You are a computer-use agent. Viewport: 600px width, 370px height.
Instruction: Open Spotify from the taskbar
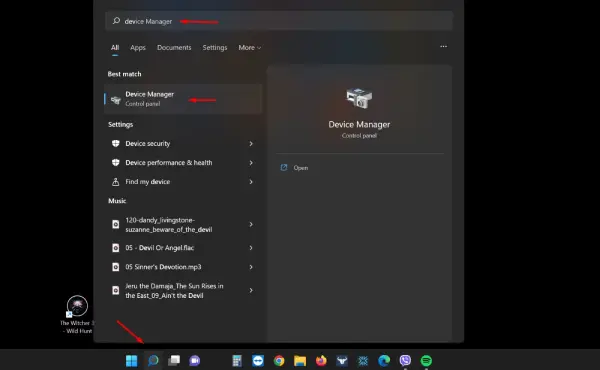pyautogui.click(x=426, y=360)
